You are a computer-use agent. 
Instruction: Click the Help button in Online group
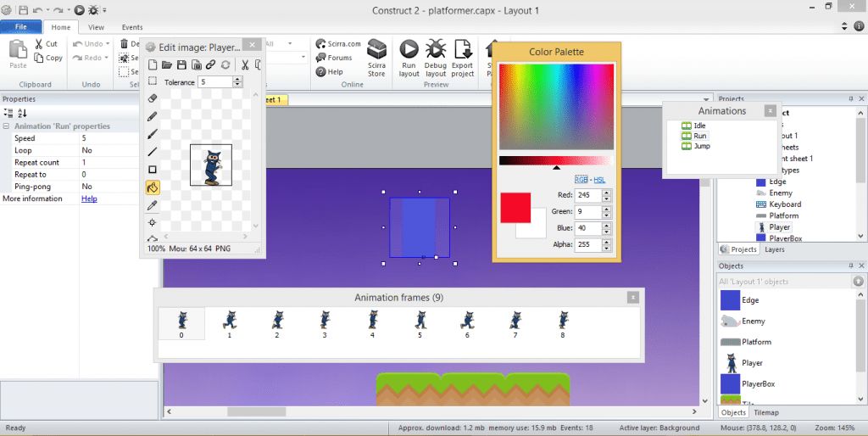[x=330, y=71]
